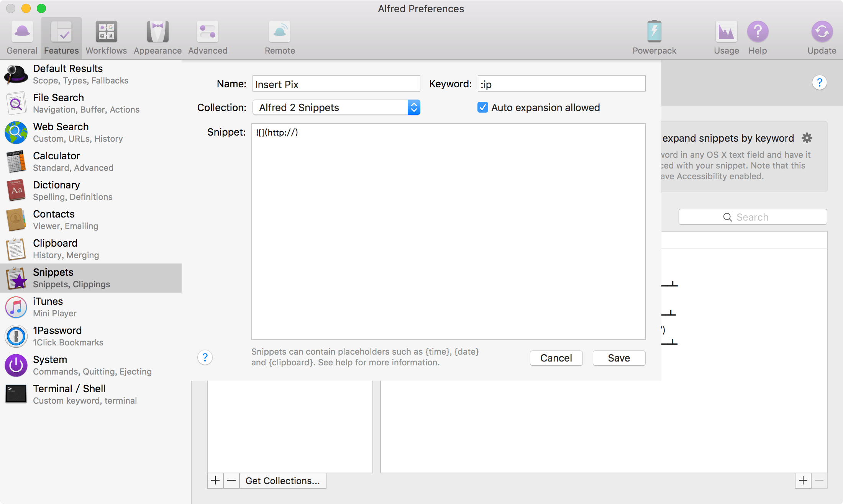Viewport: 843px width, 504px height.
Task: Open the Advanced preferences tab
Action: pos(208,38)
